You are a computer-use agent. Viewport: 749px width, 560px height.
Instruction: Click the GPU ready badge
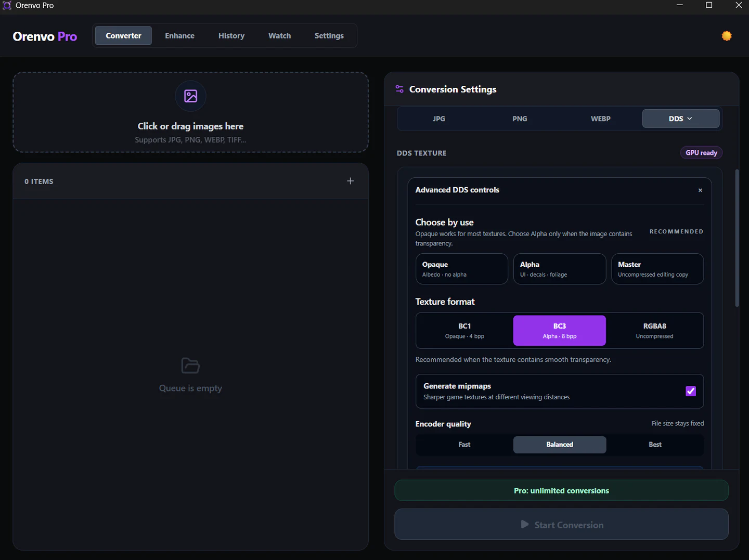(x=701, y=153)
